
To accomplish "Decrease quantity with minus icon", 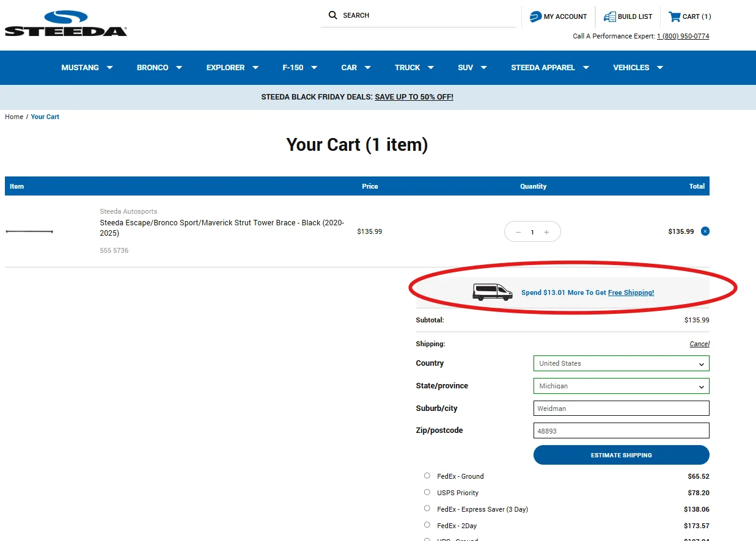I will [x=518, y=232].
